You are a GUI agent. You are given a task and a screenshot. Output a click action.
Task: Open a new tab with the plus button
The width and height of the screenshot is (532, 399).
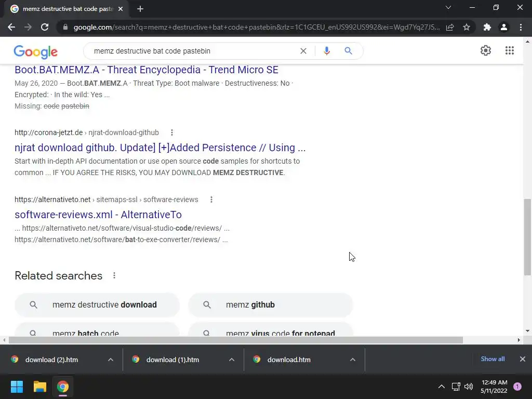[x=140, y=9]
